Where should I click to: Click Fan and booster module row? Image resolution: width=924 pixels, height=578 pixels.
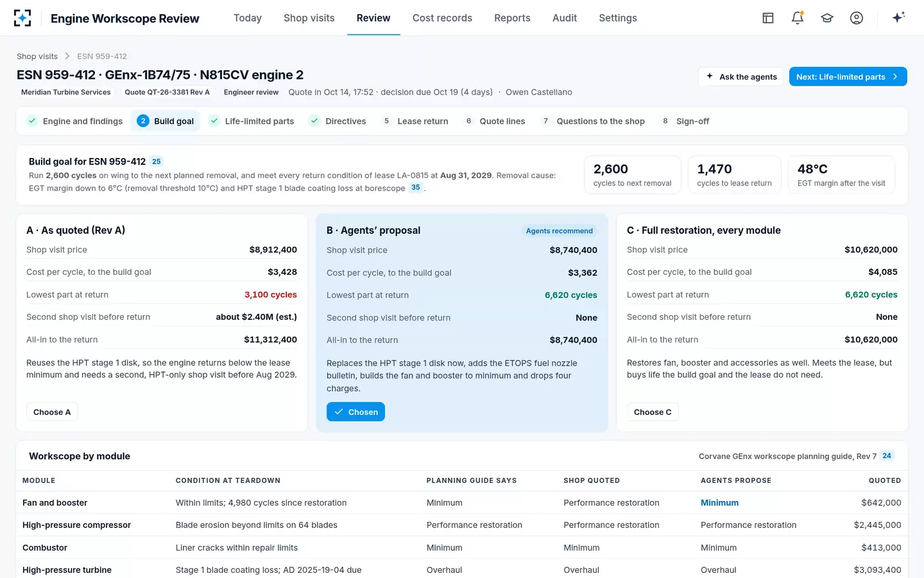click(x=462, y=503)
